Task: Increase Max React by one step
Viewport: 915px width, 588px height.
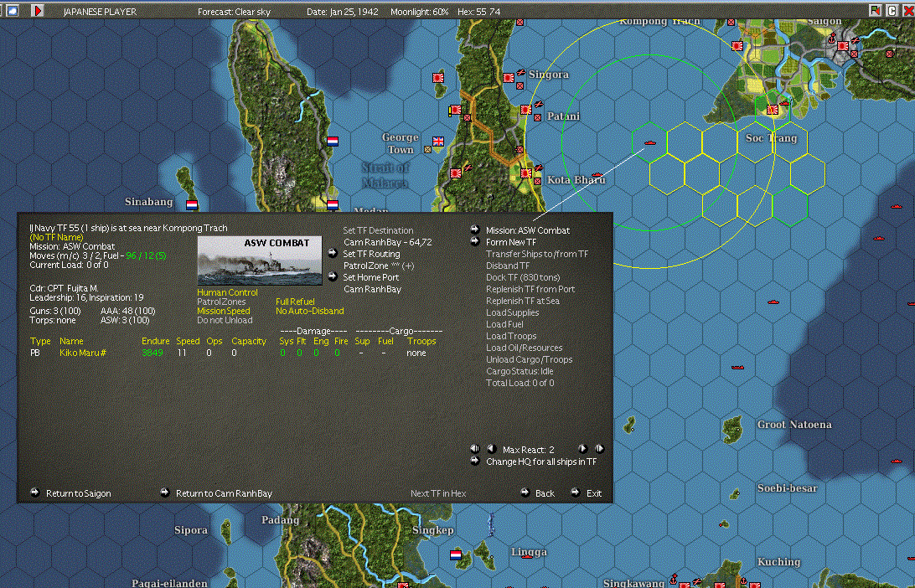Action: [x=582, y=449]
